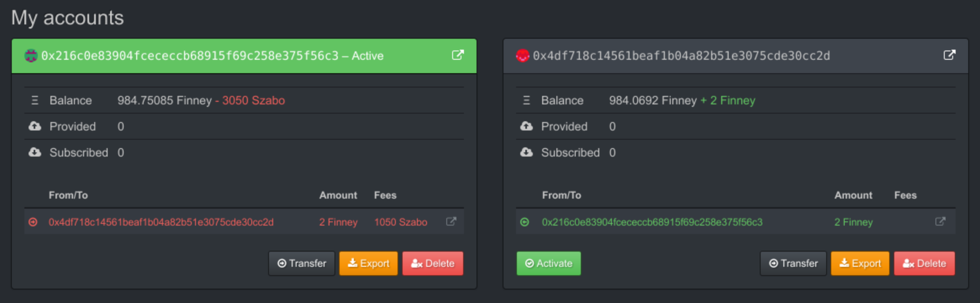This screenshot has height=303, width=980.
Task: Open external link for the 1050 Szabo transaction
Action: tap(451, 222)
